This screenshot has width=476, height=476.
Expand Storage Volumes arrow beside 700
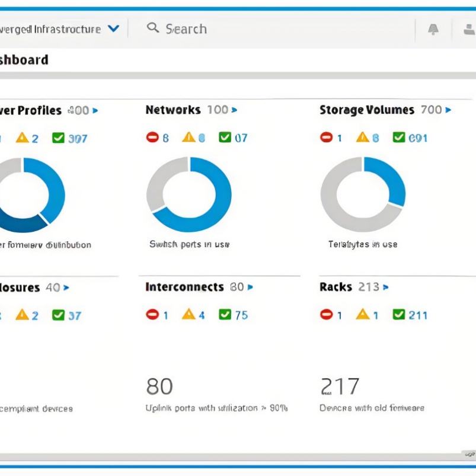click(448, 110)
